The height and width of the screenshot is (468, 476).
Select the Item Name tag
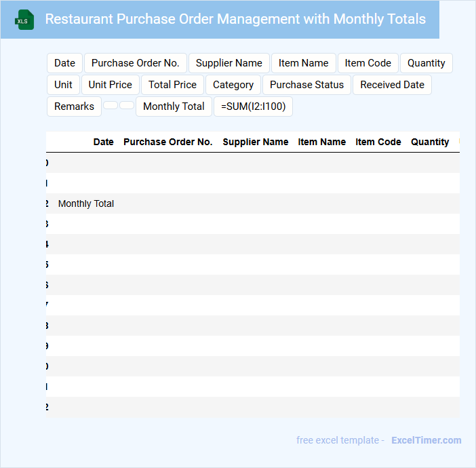click(x=304, y=63)
